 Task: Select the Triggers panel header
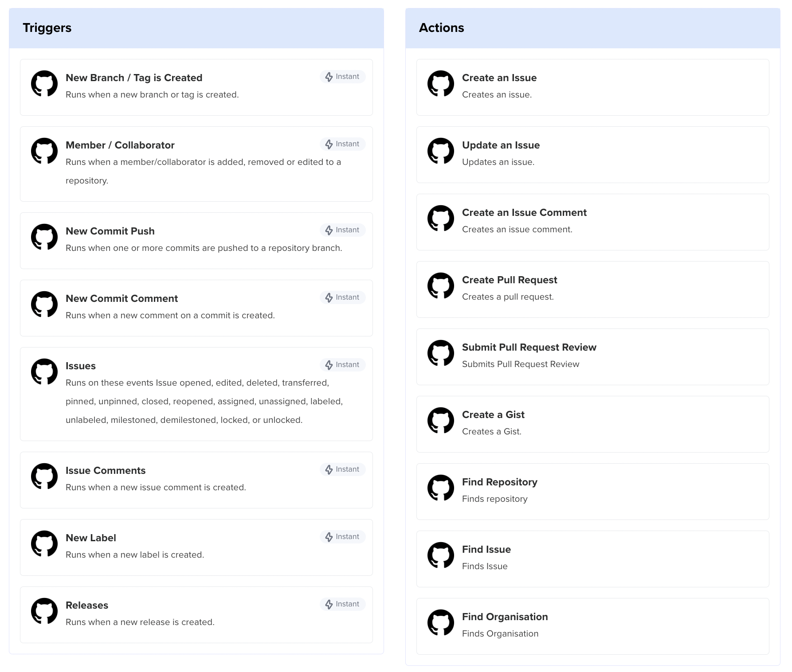(47, 27)
